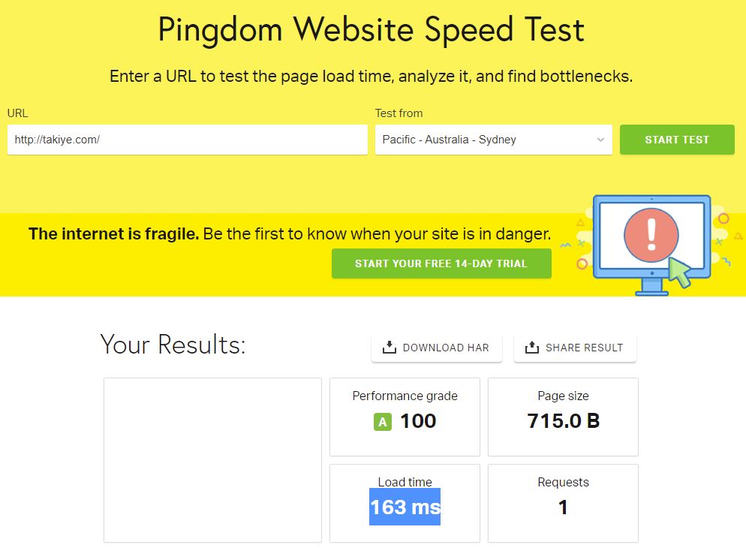Click the Pingdom Website Speed Test heading
The image size is (746, 560).
coord(371,30)
